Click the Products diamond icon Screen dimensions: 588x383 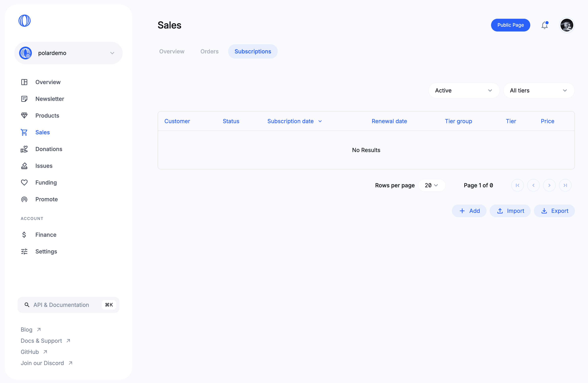coord(24,115)
